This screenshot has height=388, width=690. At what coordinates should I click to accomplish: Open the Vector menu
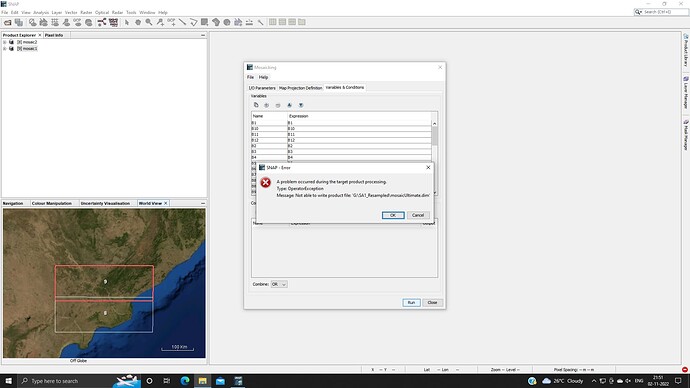71,12
